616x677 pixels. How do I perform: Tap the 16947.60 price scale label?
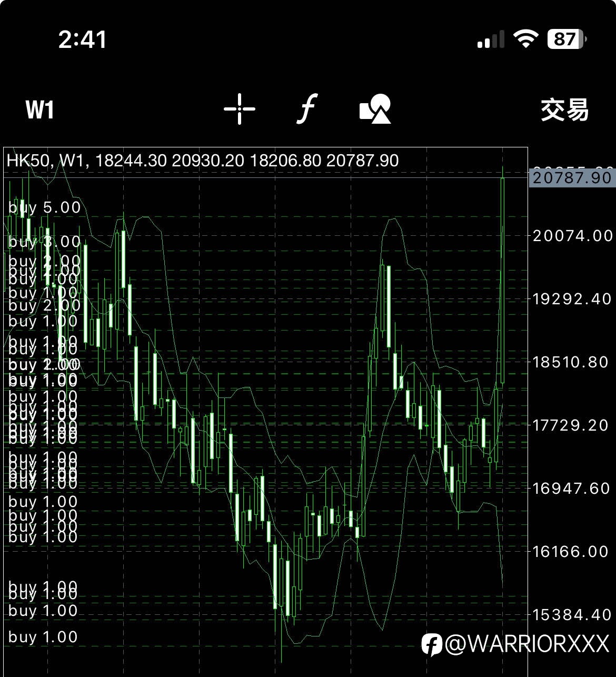click(571, 488)
